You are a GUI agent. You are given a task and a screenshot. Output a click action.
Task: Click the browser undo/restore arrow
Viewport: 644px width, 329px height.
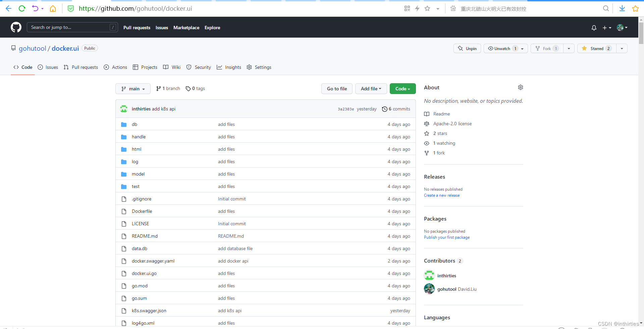35,8
